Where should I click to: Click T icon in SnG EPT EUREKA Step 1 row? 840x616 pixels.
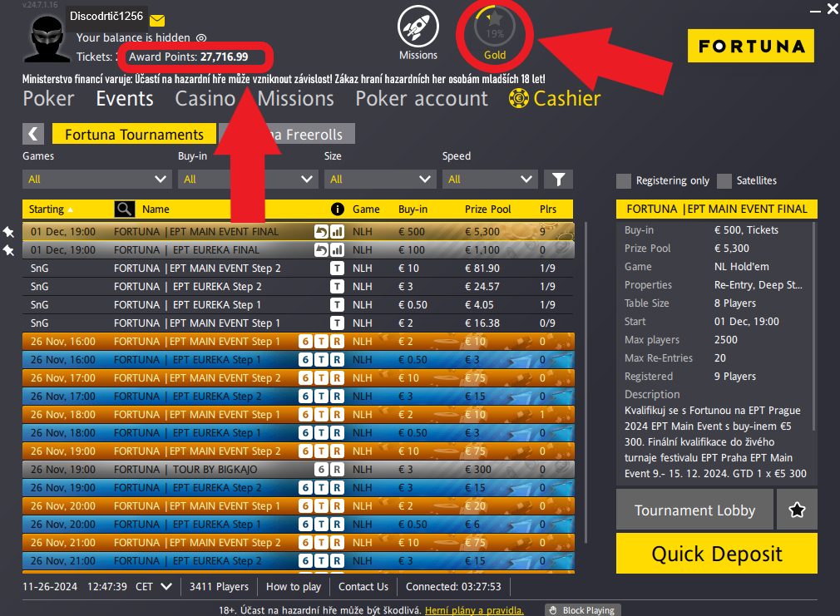(x=337, y=305)
